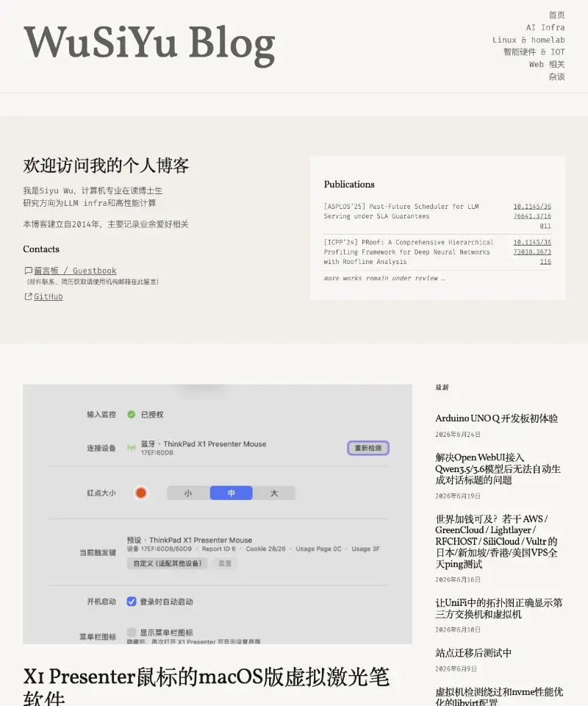Open the 让UniFi中的拓扑图 post
The image size is (588, 706).
(498, 608)
